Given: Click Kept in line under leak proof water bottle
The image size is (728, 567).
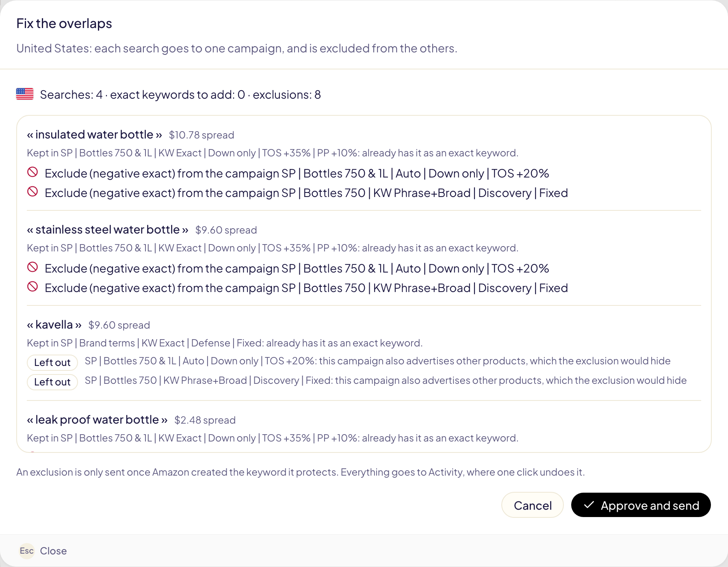Looking at the screenshot, I should tap(273, 438).
